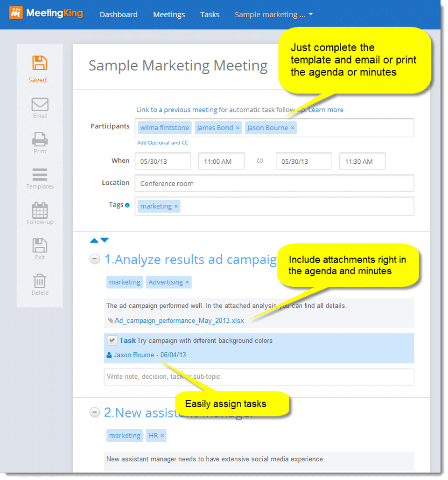Screen dimensions: 448x480
Task: Click the Tags info icon
Action: [x=127, y=205]
